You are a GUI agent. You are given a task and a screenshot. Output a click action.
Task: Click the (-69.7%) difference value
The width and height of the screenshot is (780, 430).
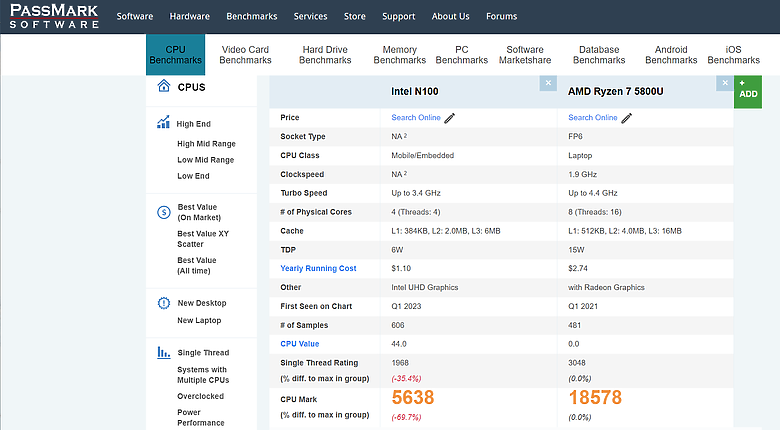tap(406, 418)
